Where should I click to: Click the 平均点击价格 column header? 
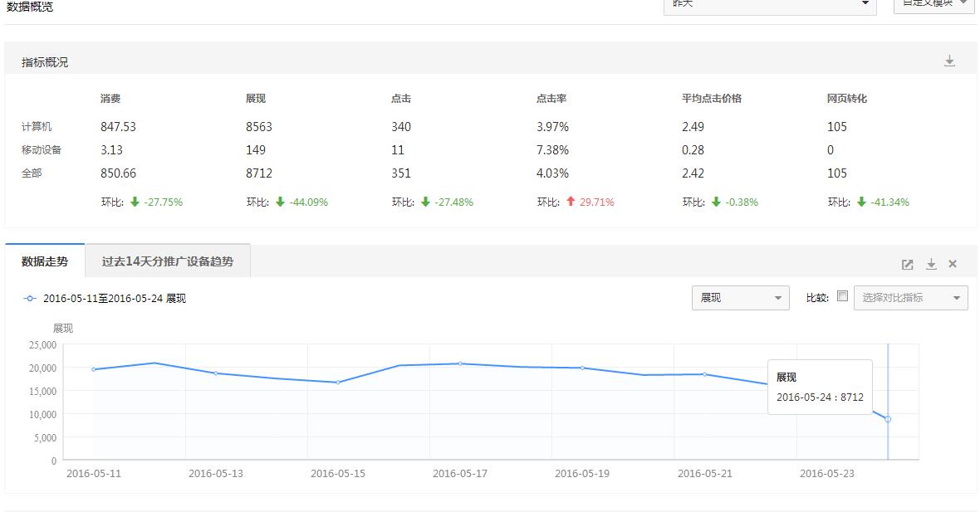pos(712,99)
